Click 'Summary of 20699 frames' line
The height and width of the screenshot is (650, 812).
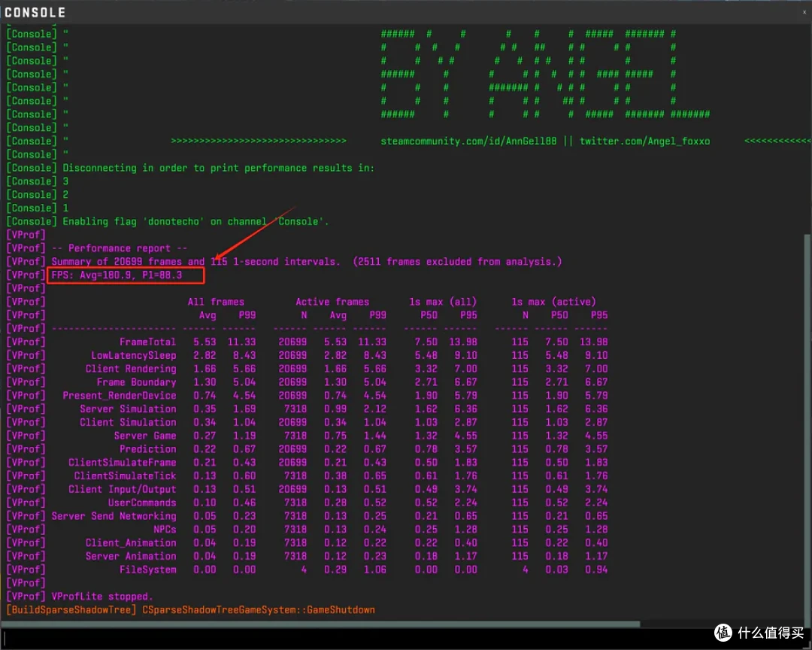[307, 262]
